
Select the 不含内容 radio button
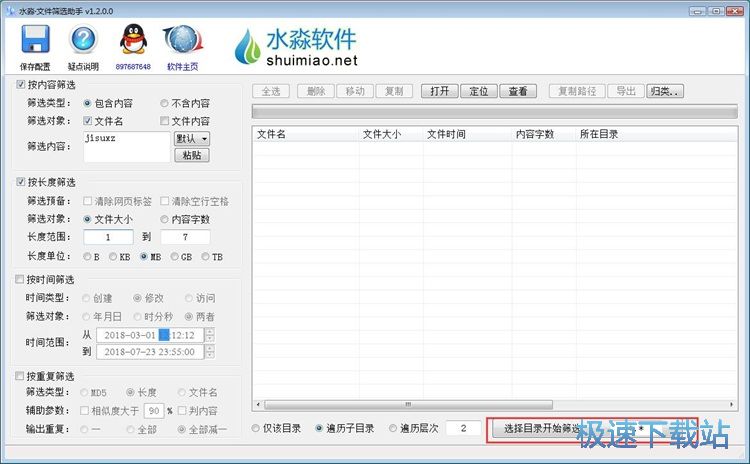click(x=164, y=103)
